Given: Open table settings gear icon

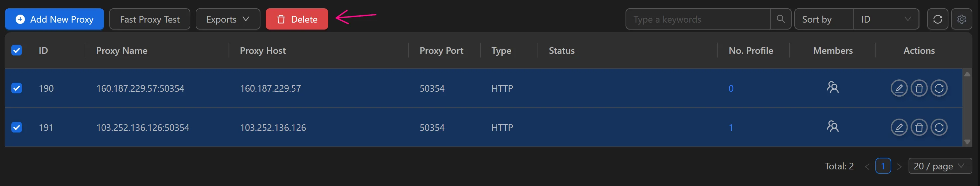Looking at the screenshot, I should (x=961, y=19).
